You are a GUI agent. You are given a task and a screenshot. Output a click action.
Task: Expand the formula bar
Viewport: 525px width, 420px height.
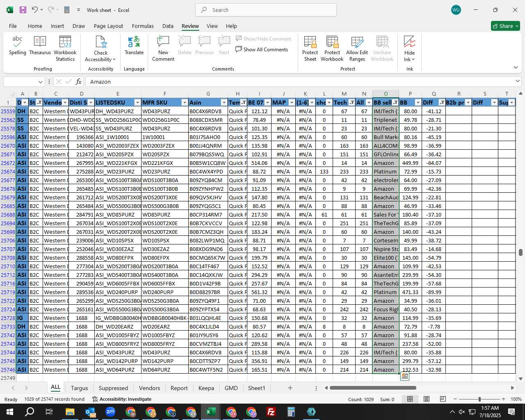(518, 81)
